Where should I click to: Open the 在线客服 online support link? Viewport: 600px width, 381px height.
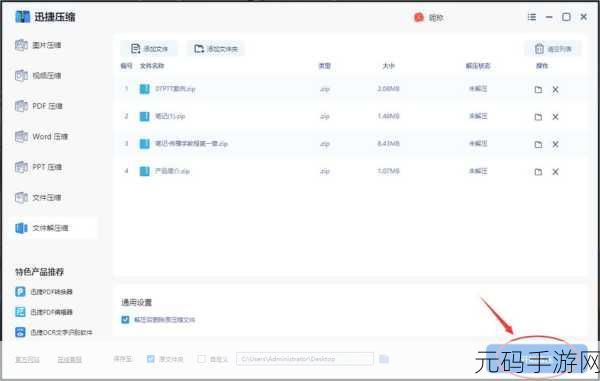(x=69, y=359)
